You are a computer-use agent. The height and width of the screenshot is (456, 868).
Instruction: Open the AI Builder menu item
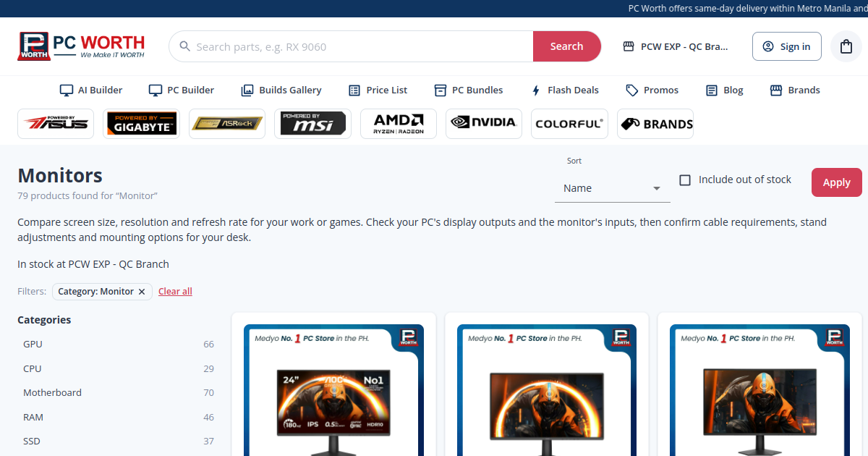(91, 90)
